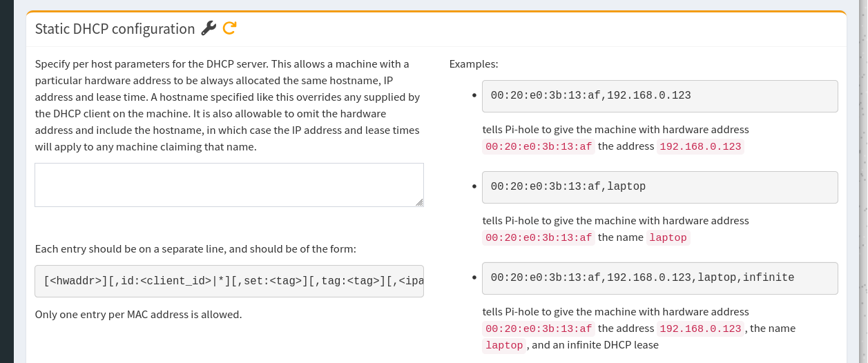Screen dimensions: 868x363
Task: Click the example code box ending in 'infinite'
Action: click(x=659, y=278)
